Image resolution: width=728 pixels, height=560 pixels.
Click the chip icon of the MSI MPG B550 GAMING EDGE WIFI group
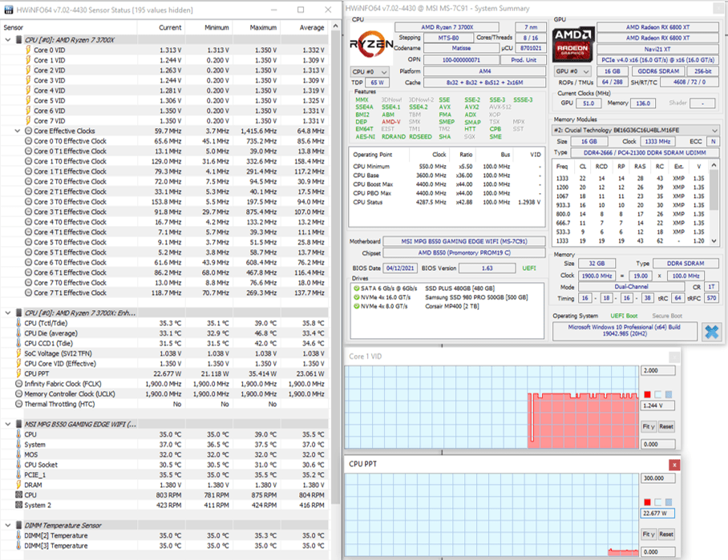coord(18,424)
